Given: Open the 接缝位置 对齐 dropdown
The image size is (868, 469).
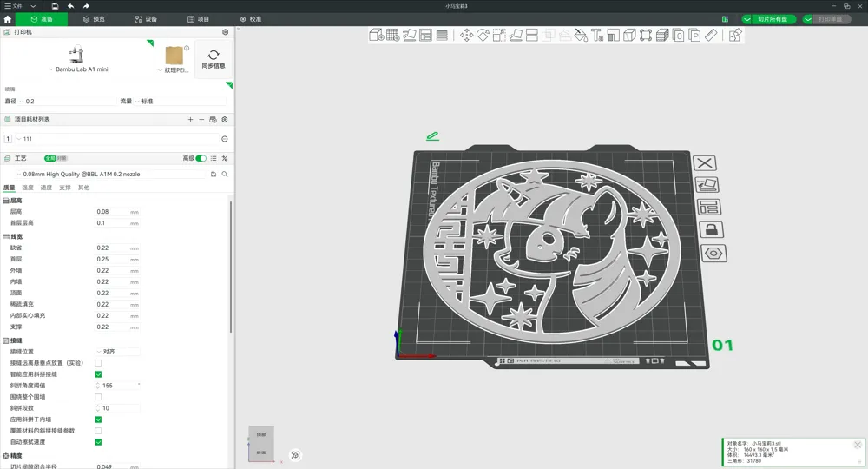Looking at the screenshot, I should point(117,352).
